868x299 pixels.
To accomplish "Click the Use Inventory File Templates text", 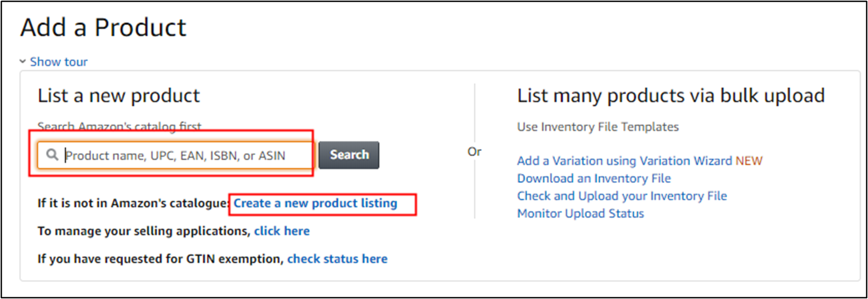I will click(598, 127).
